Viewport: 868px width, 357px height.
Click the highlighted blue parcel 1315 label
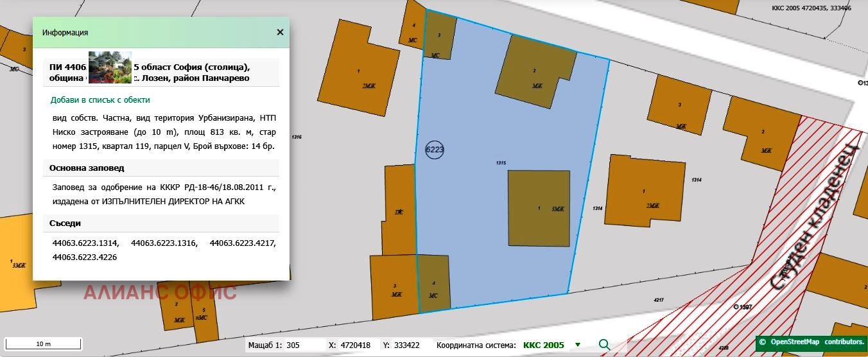[501, 163]
